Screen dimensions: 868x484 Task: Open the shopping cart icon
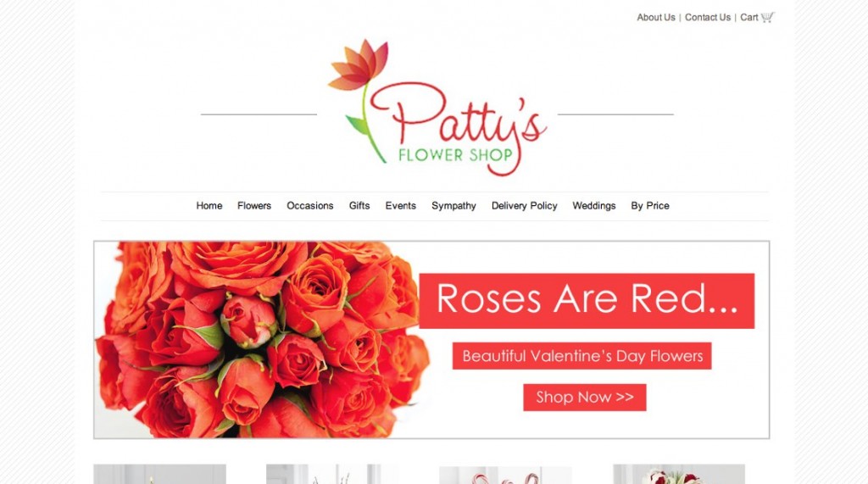(x=767, y=17)
